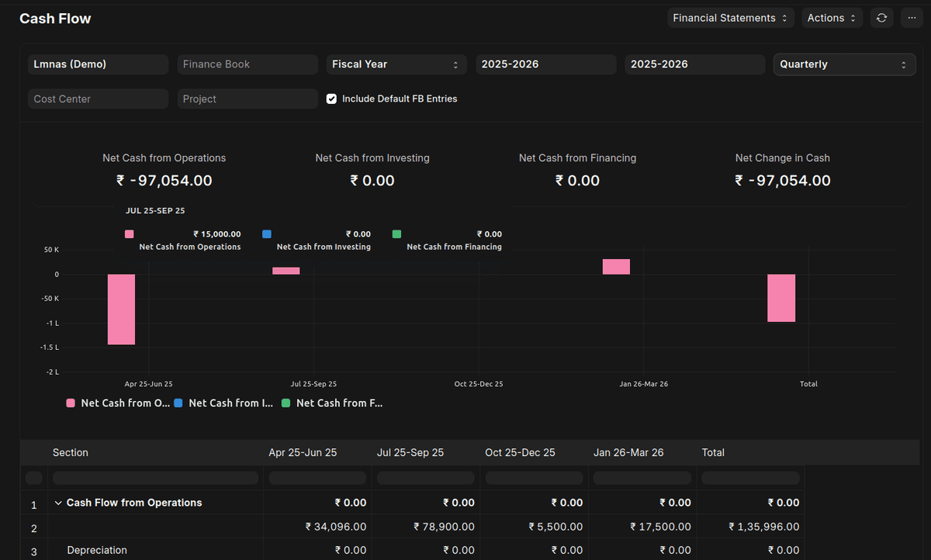Viewport: 931px width, 560px height.
Task: Click the Total table column header
Action: pos(713,452)
